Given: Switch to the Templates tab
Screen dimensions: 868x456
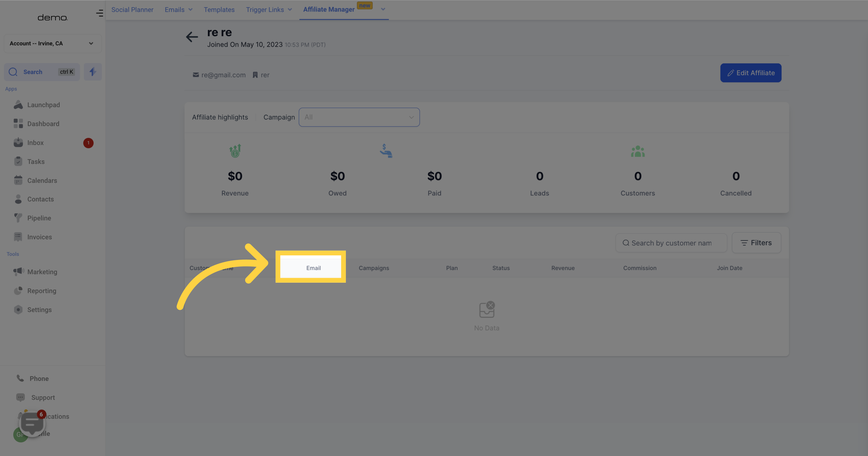Looking at the screenshot, I should 219,10.
